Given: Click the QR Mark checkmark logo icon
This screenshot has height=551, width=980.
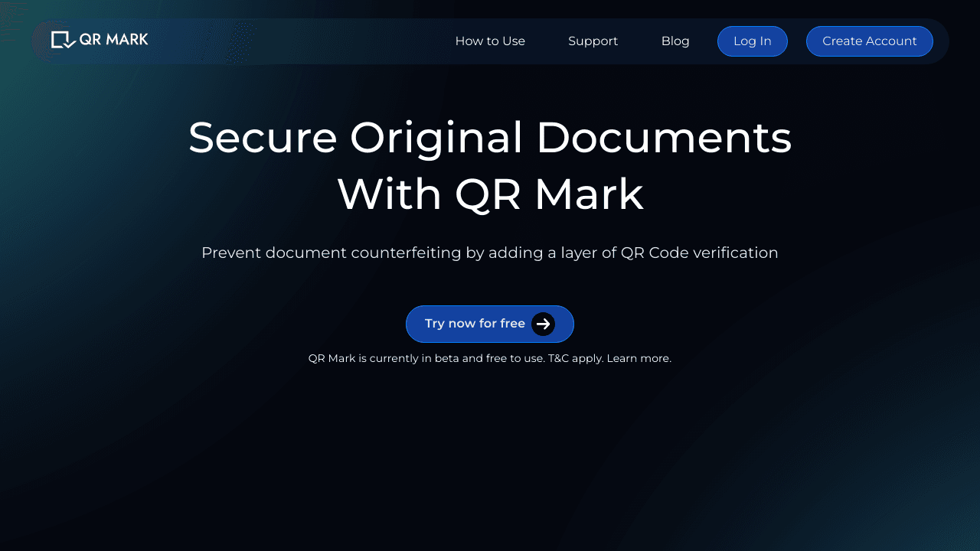Looking at the screenshot, I should [63, 40].
